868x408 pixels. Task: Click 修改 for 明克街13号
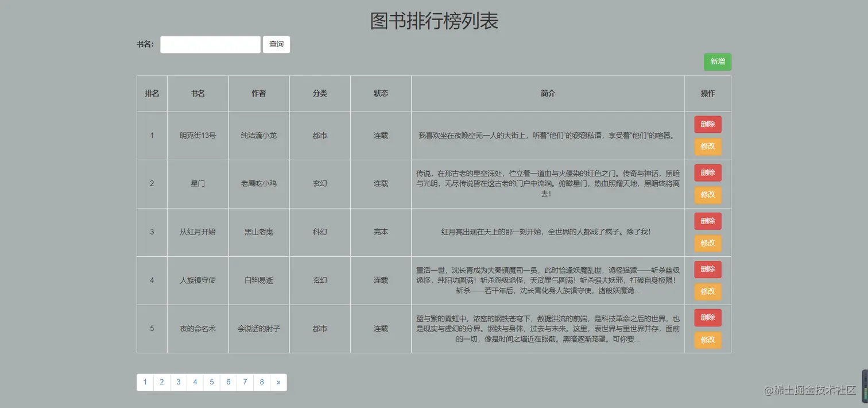tap(708, 147)
